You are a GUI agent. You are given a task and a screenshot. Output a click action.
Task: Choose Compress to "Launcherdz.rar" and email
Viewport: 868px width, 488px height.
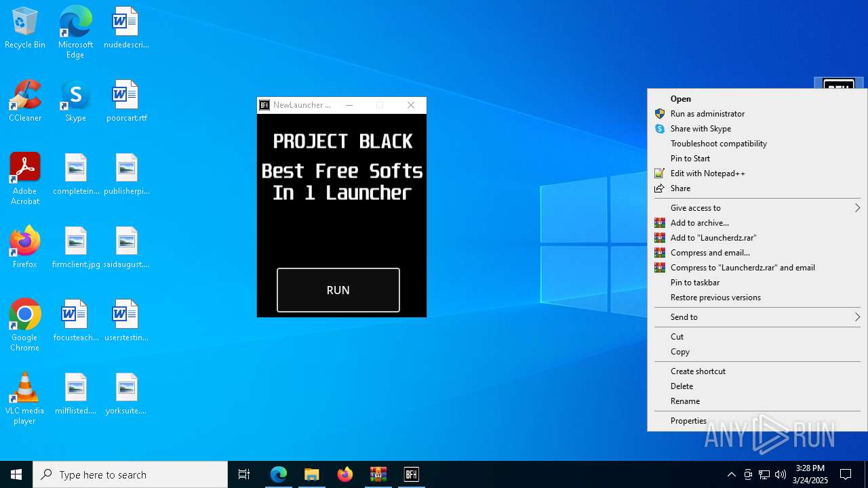pyautogui.click(x=757, y=268)
